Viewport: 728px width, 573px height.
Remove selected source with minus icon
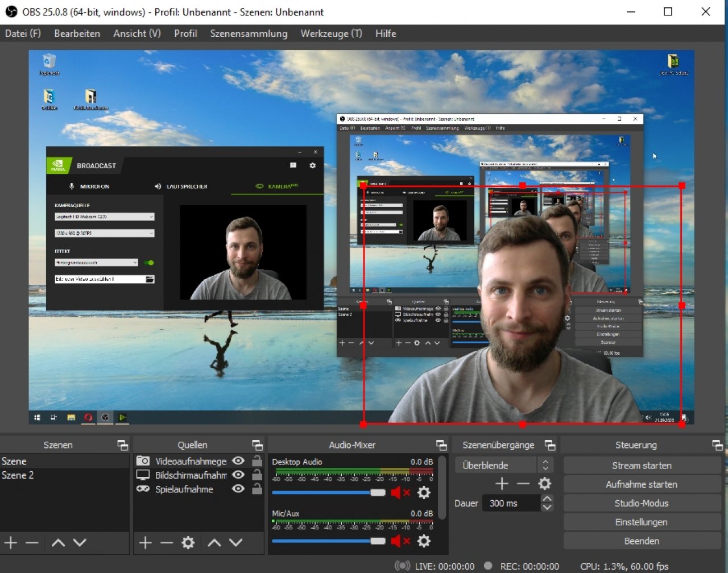tap(167, 543)
